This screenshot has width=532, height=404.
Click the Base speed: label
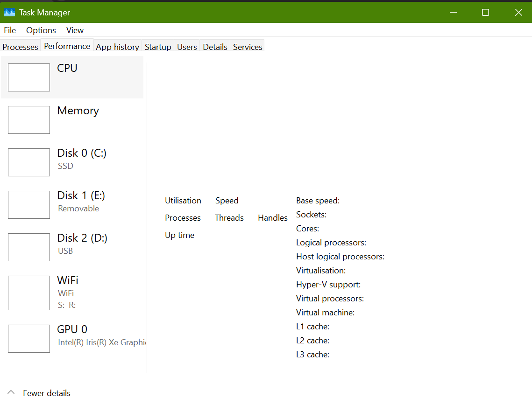click(318, 201)
